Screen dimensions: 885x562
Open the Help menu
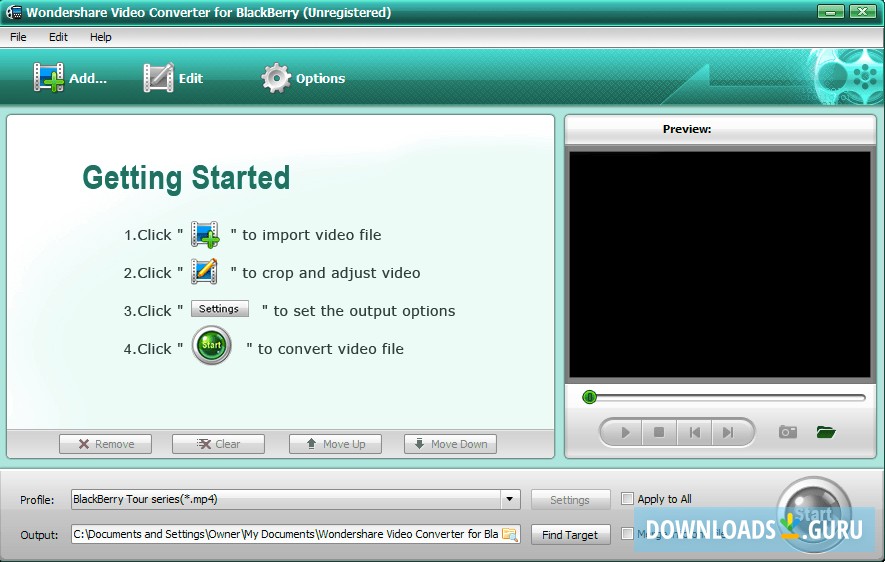pyautogui.click(x=100, y=37)
